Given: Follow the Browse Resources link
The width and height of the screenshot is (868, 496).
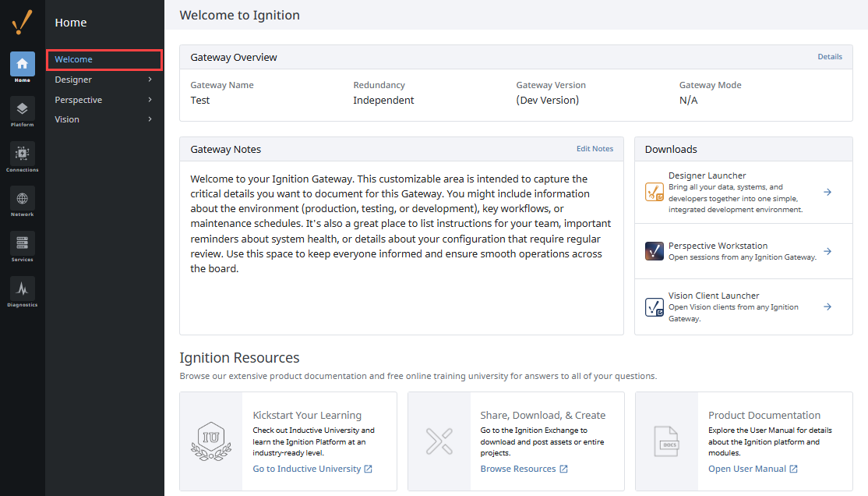Looking at the screenshot, I should pos(518,469).
